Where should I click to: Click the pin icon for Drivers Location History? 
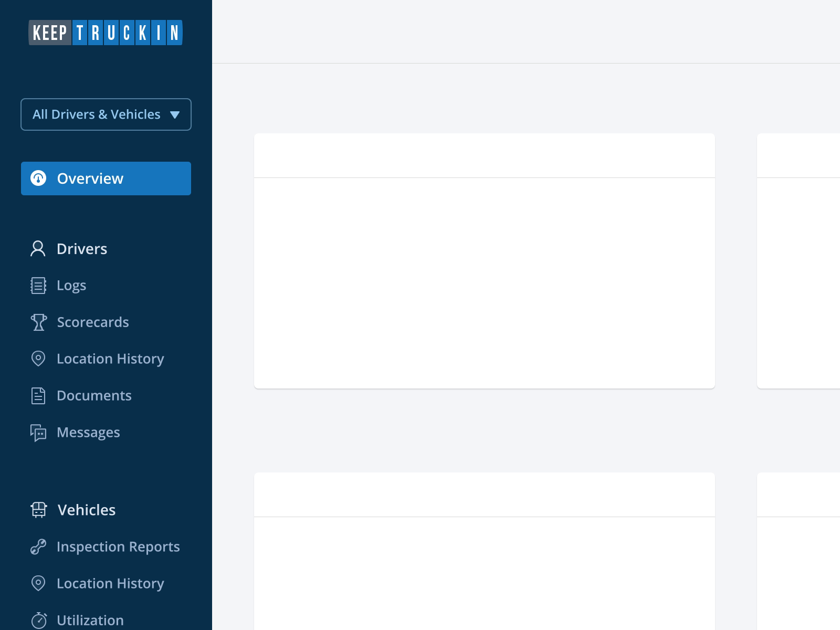tap(38, 359)
